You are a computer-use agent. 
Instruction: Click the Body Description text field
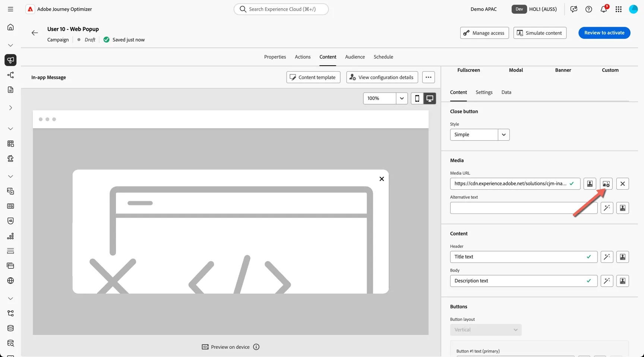pos(524,281)
